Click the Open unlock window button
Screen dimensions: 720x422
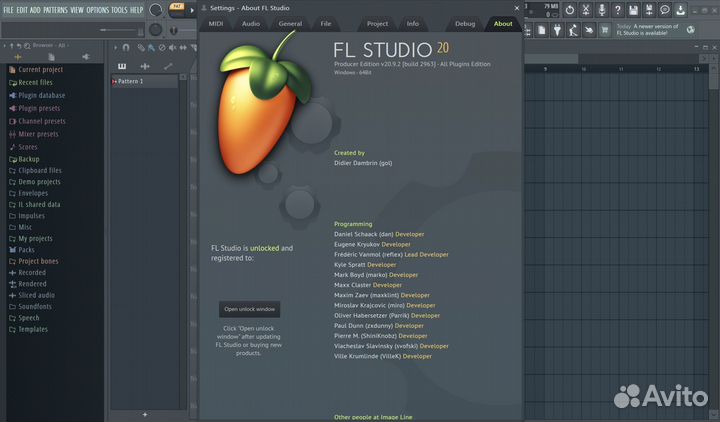249,309
